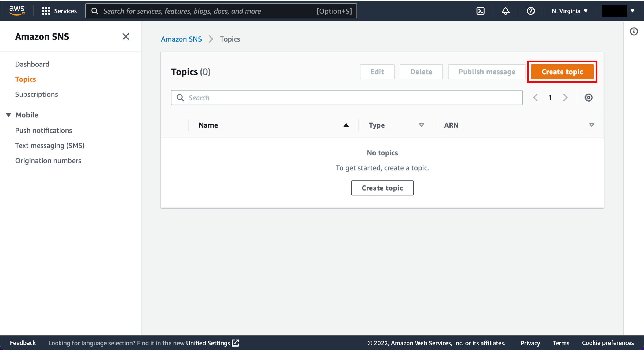The width and height of the screenshot is (644, 350).
Task: Click the Topics search input field
Action: [347, 97]
